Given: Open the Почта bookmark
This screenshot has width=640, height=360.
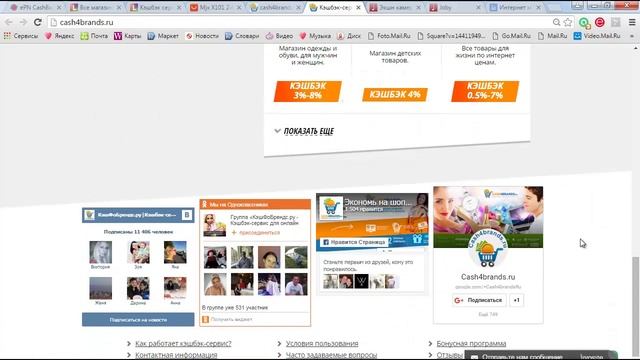Looking at the screenshot, I should [x=94, y=36].
